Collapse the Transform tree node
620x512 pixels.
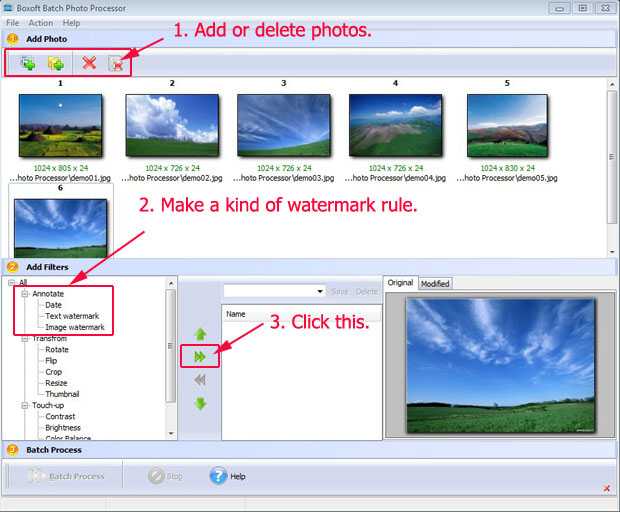pyautogui.click(x=25, y=339)
